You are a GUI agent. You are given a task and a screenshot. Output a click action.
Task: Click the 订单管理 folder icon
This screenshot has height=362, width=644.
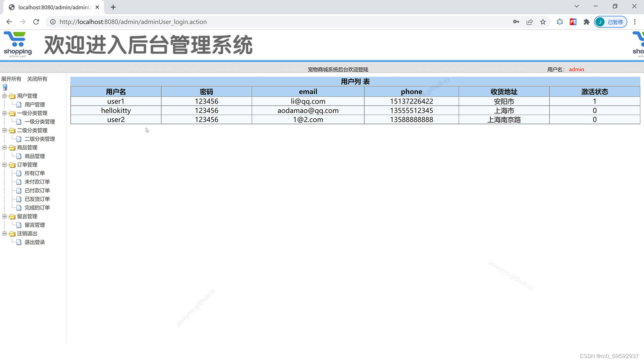pyautogui.click(x=12, y=165)
